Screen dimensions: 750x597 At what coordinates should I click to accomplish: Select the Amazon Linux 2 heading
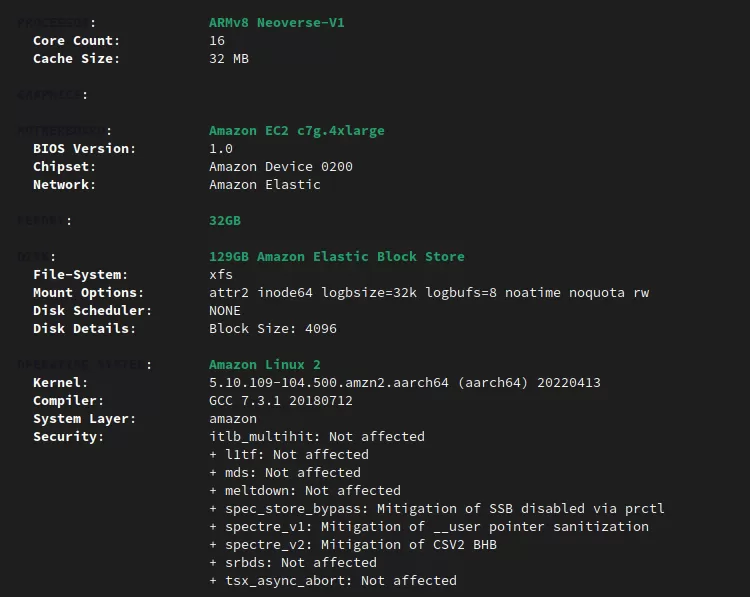pyautogui.click(x=265, y=365)
